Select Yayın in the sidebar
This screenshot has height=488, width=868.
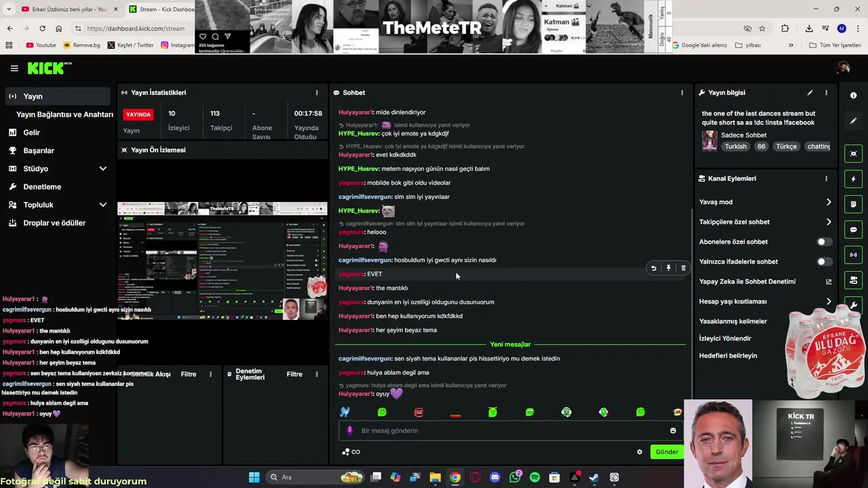tap(57, 96)
